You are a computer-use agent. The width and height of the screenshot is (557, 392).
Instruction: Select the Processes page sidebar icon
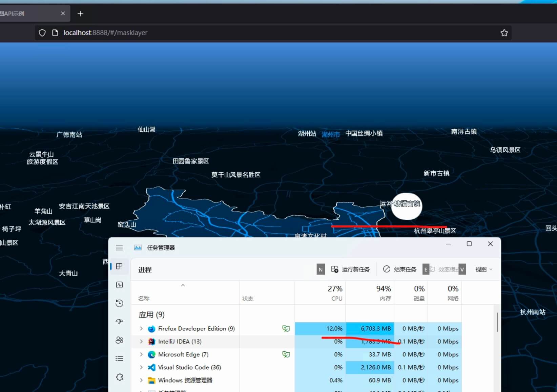119,266
